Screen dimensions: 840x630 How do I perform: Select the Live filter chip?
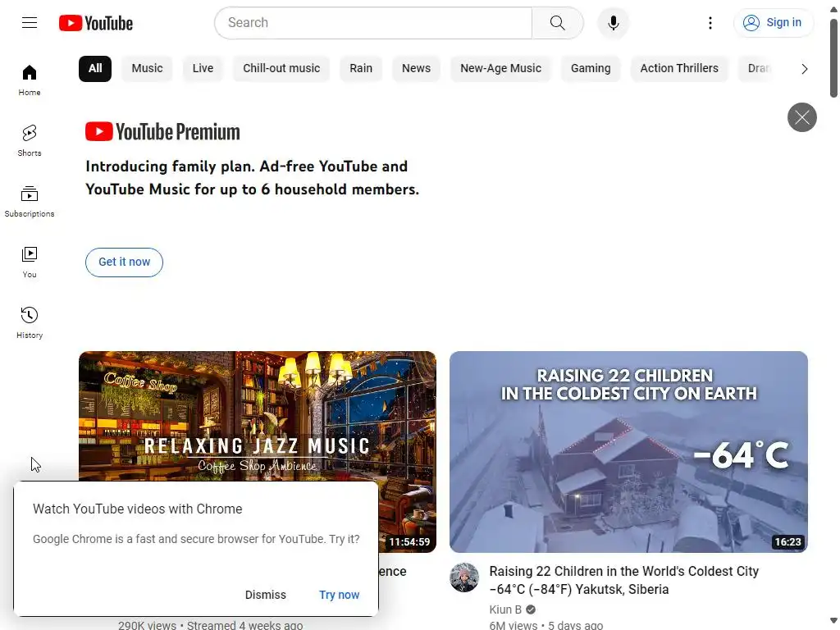(x=203, y=69)
